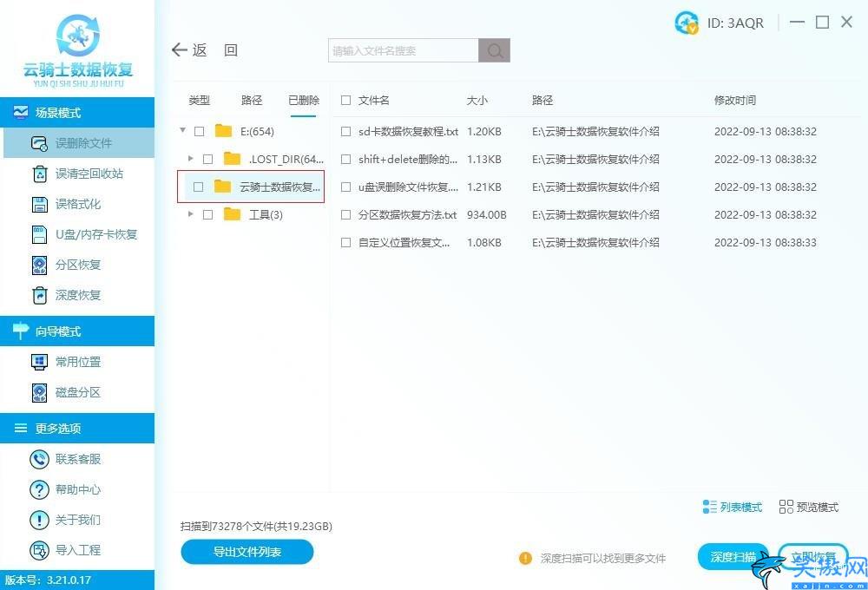Screen dimensions: 868x590
Task: Switch to the 已删除 tab
Action: [303, 100]
